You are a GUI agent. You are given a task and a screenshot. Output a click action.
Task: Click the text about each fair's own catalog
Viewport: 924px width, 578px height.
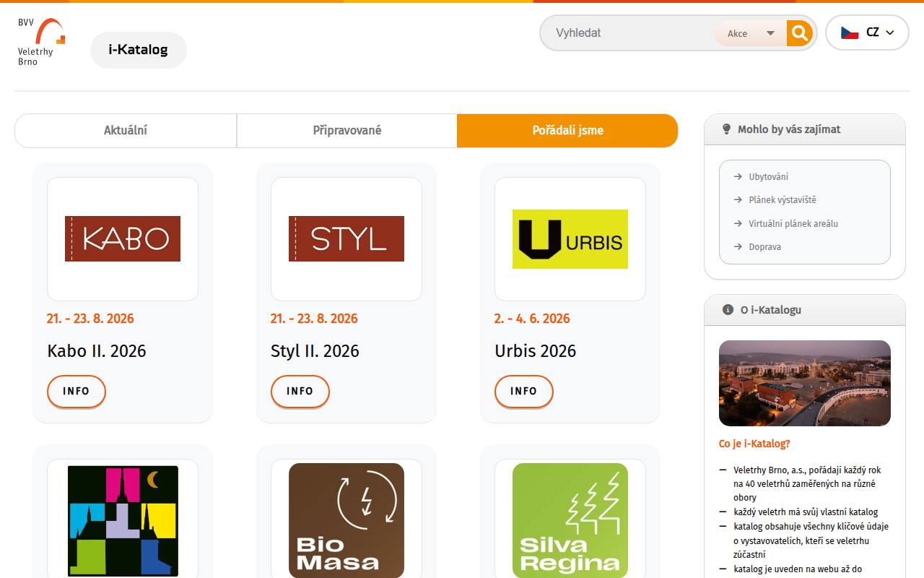(806, 512)
